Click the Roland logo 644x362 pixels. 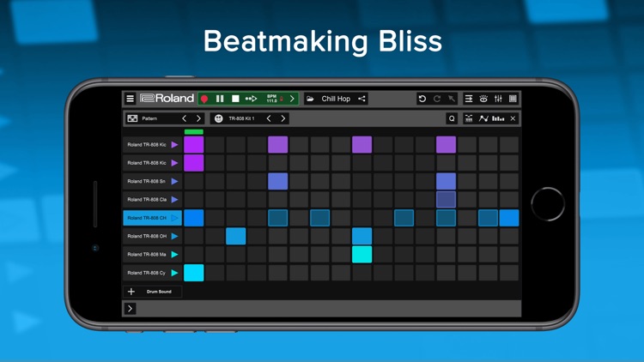click(x=167, y=99)
